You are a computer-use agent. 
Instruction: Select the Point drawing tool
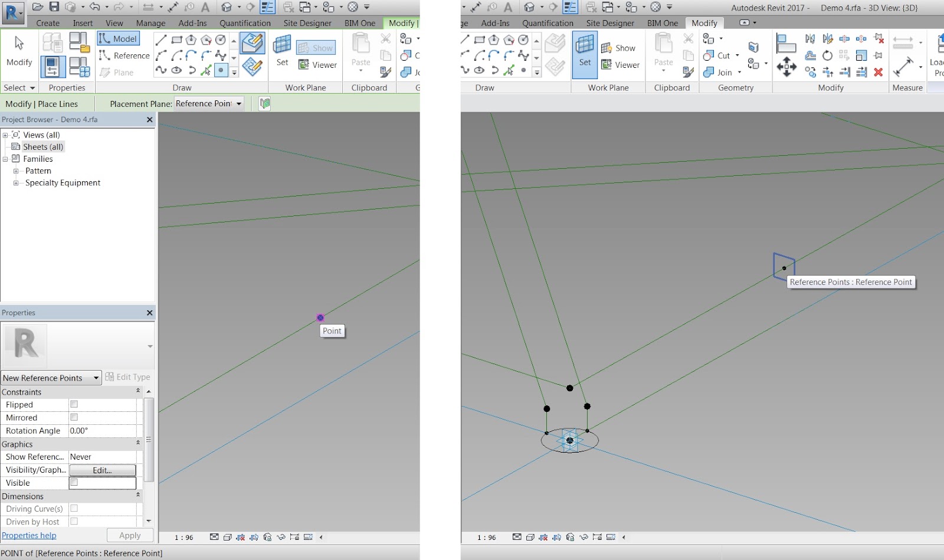221,70
